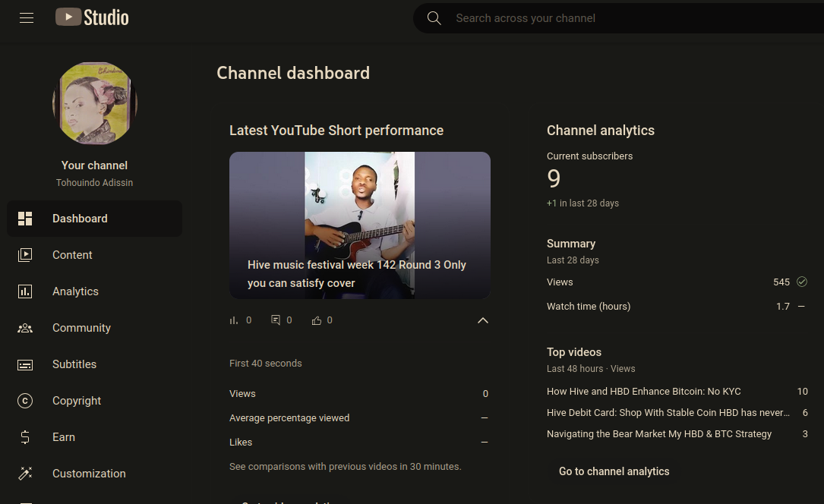Click the Your channel label
This screenshot has height=504, width=824.
95,165
